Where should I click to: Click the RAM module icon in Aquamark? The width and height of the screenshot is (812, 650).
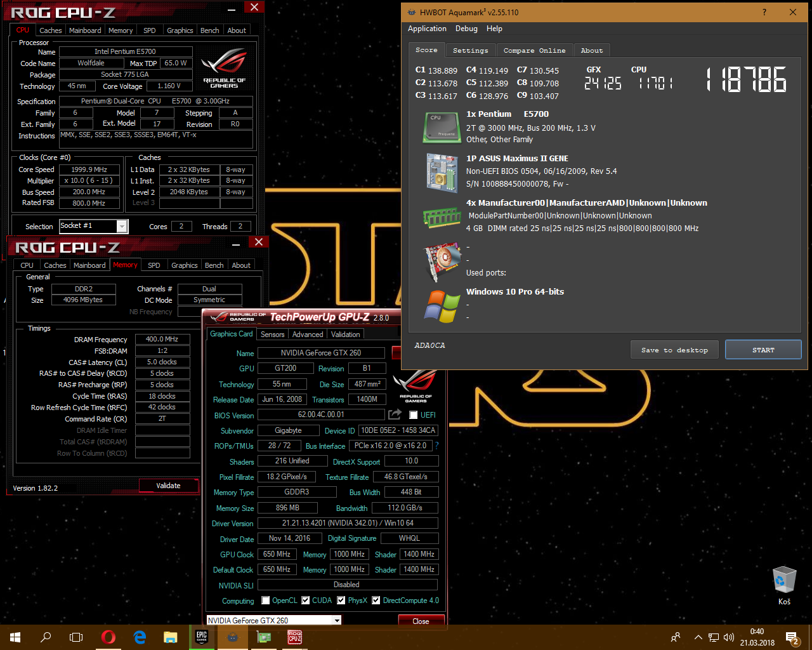click(442, 217)
